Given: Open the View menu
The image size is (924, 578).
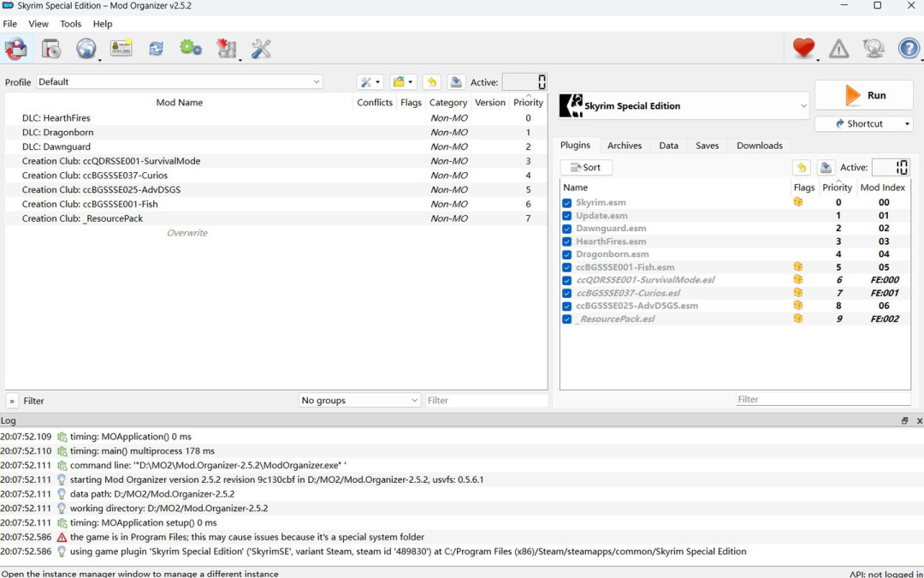Looking at the screenshot, I should (x=38, y=24).
